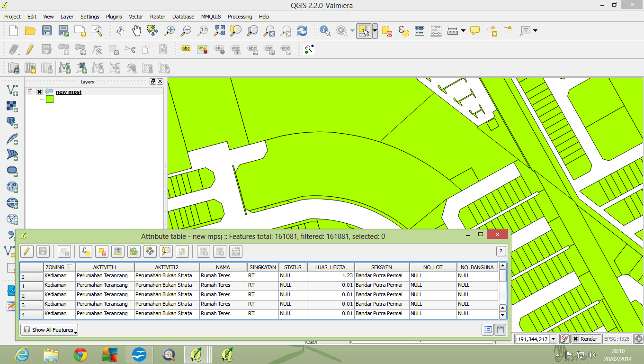Screen dimensions: 644x364
Task: Toggle editing pencil in attribute table
Action: (x=27, y=251)
